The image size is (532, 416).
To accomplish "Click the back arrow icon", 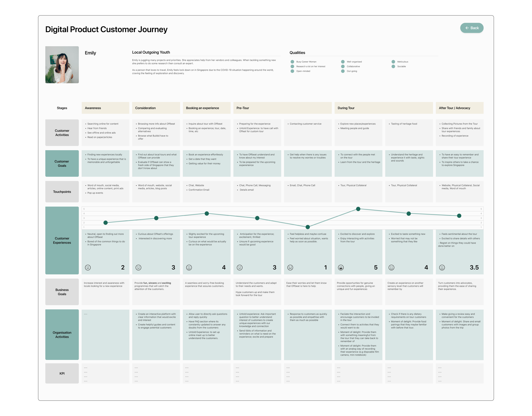I will [x=467, y=28].
